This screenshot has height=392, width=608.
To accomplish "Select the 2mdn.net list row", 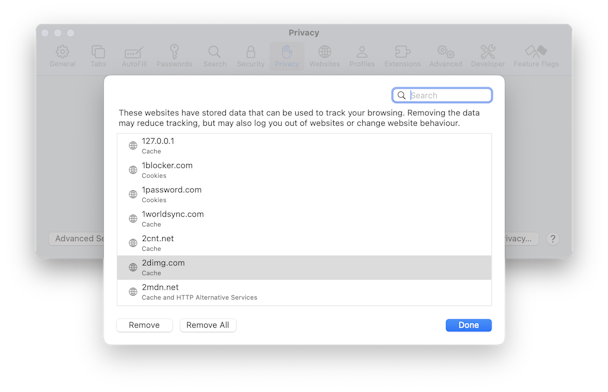I will (x=304, y=292).
